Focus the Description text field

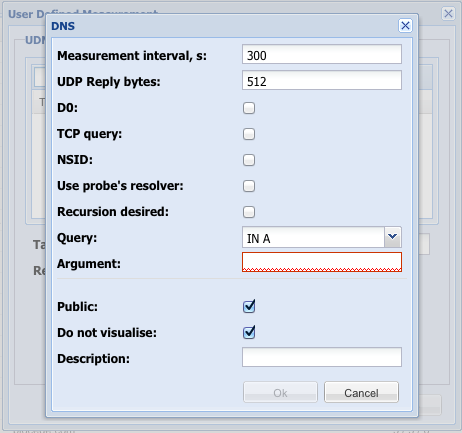click(322, 357)
